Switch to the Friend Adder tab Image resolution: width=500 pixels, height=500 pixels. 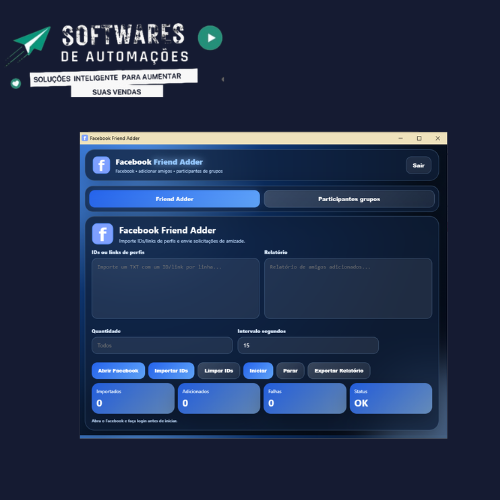(x=174, y=199)
